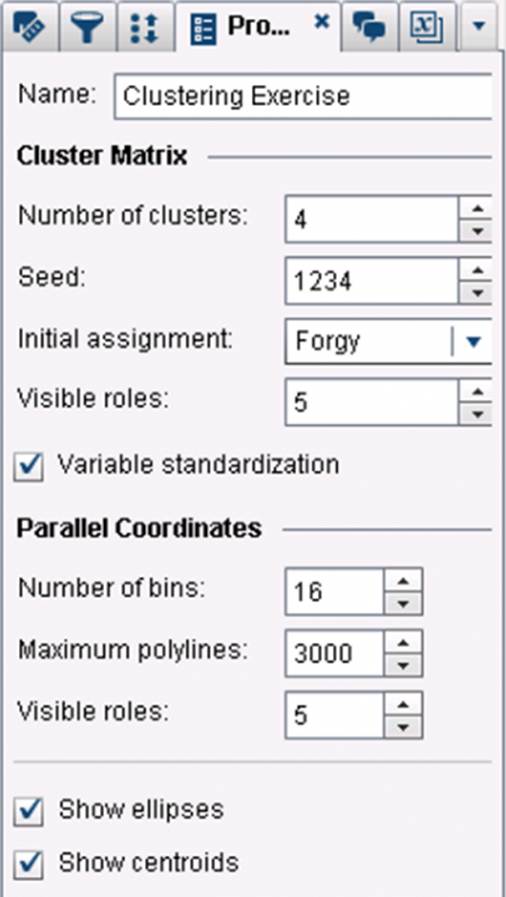Open the Comments tab speech bubbles icon
Viewport: 506px width, 897px height.
coord(369,27)
